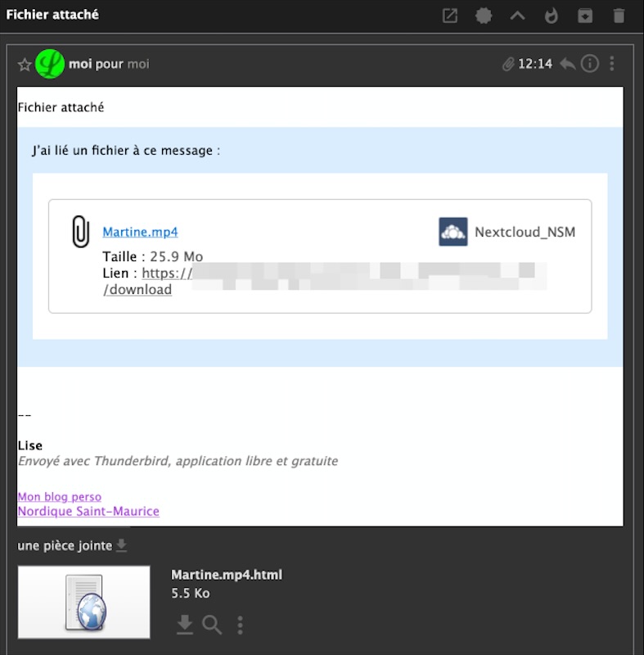Download the Martine.mp4.html attachment
Image resolution: width=644 pixels, height=655 pixels.
pyautogui.click(x=185, y=626)
